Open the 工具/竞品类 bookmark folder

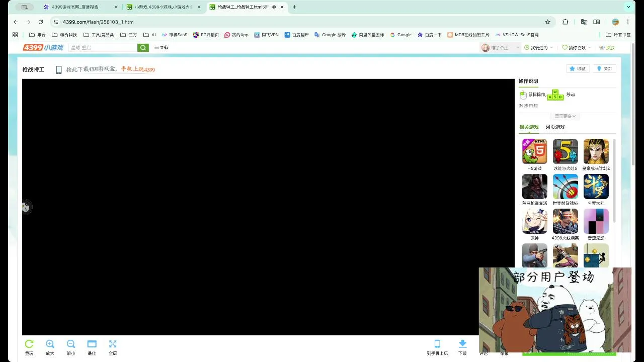point(99,35)
